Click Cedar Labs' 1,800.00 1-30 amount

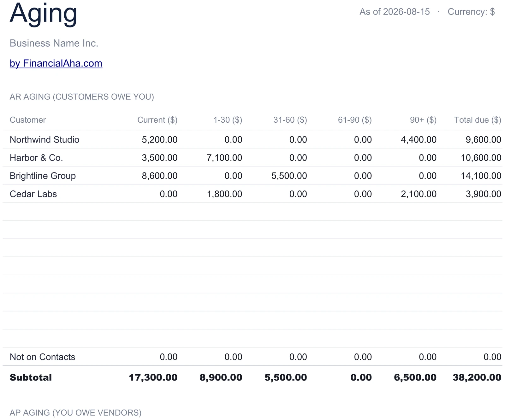coord(224,194)
